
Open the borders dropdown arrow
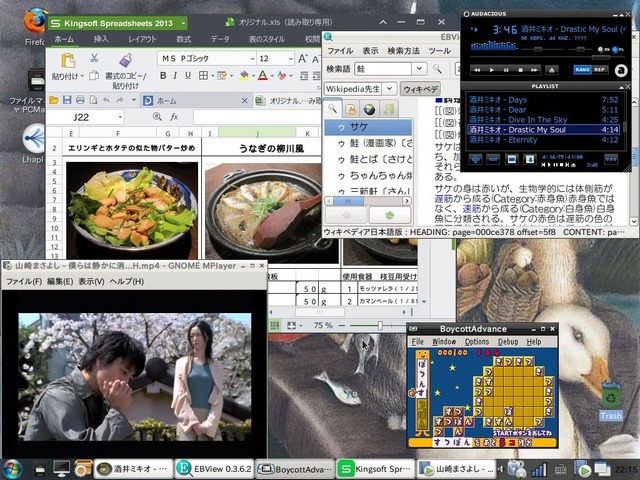click(212, 76)
